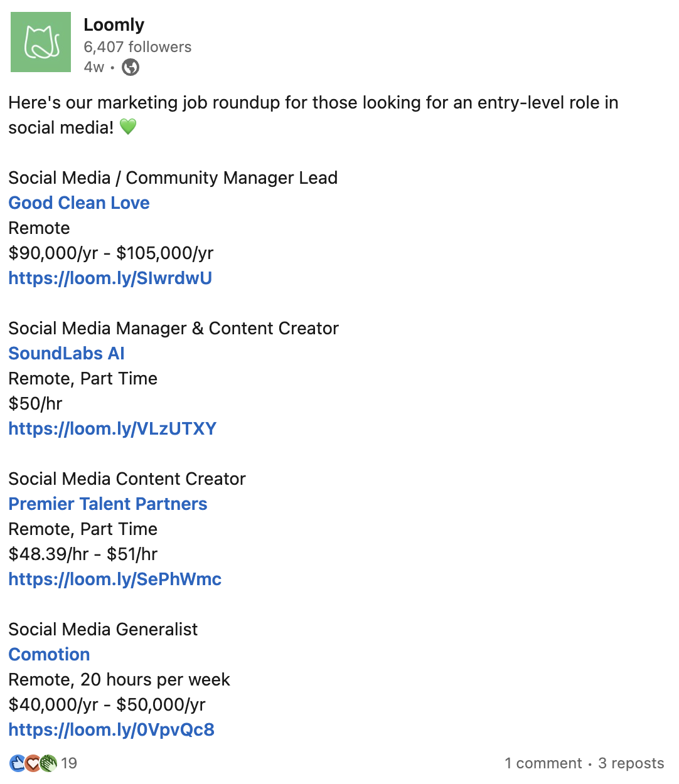Open the 1 comment on this post
Screen dimensions: 679x784
(543, 763)
